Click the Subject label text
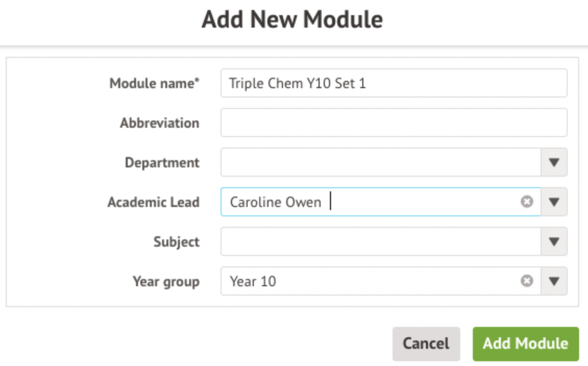 coord(176,242)
